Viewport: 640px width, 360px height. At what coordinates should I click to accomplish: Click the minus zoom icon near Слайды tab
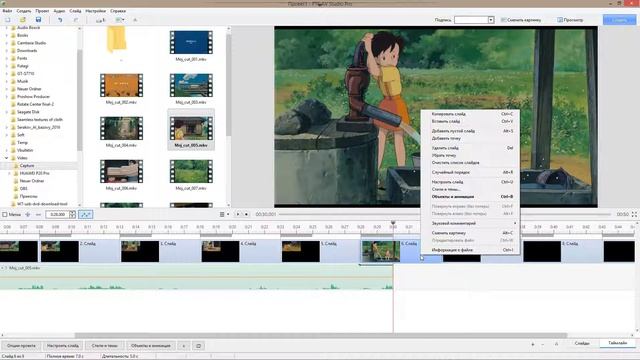pos(543,344)
